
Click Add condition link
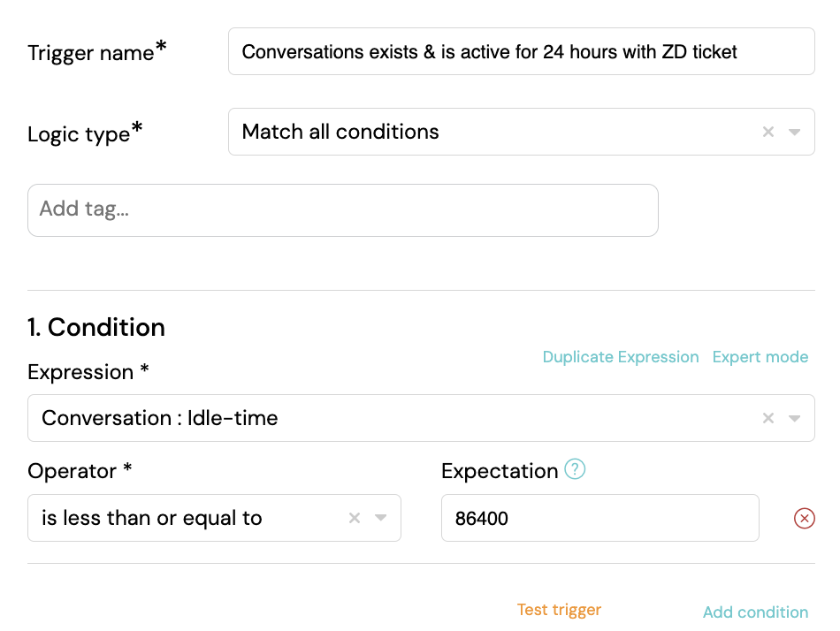tap(755, 612)
